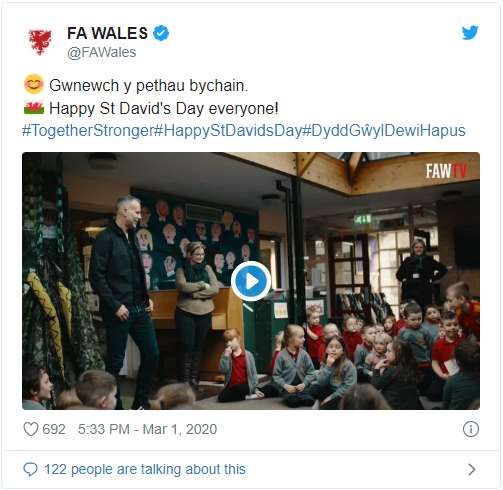
Task: Click the 5:33 PM - Mar 1, 2020 timestamp
Action: (147, 429)
